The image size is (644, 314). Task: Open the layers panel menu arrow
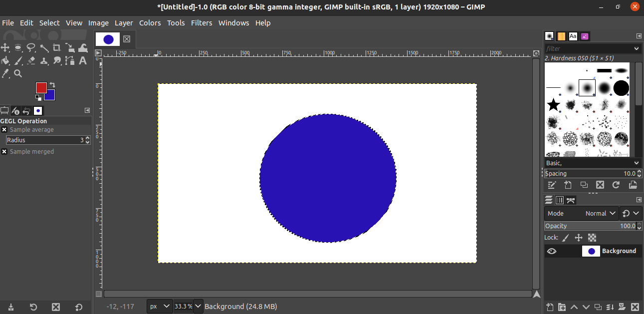point(639,200)
